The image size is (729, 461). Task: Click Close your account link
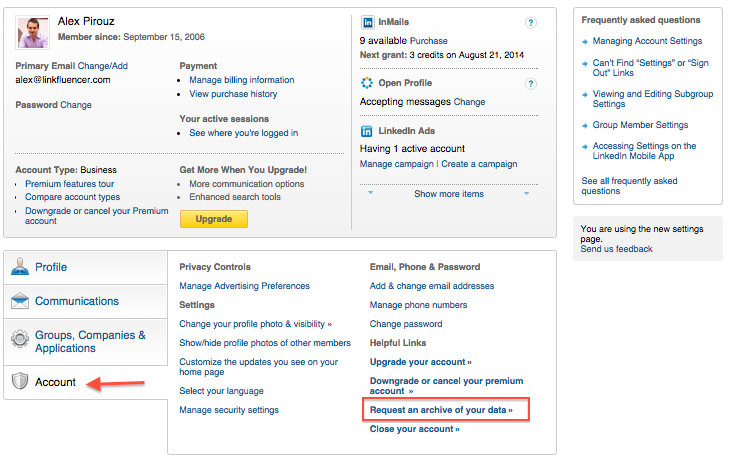(x=415, y=429)
